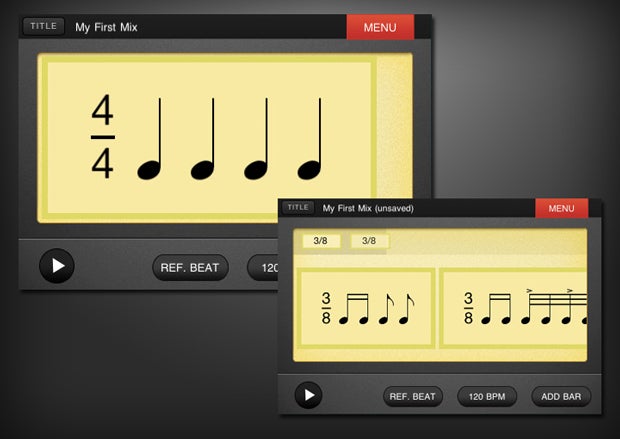Screen dimensions: 620x439
Task: Open MENU in the back My First Mix window
Action: pyautogui.click(x=380, y=27)
